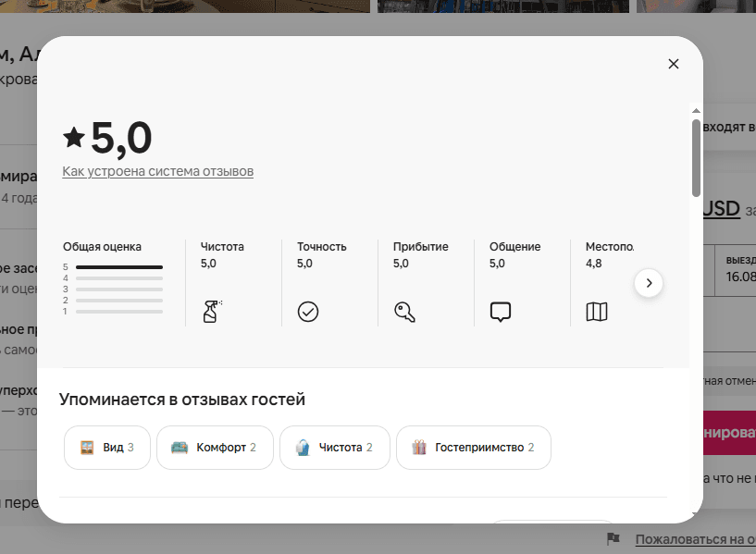Filter reviews by Комфорт tag
Screen dimensions: 756x554
coord(215,448)
